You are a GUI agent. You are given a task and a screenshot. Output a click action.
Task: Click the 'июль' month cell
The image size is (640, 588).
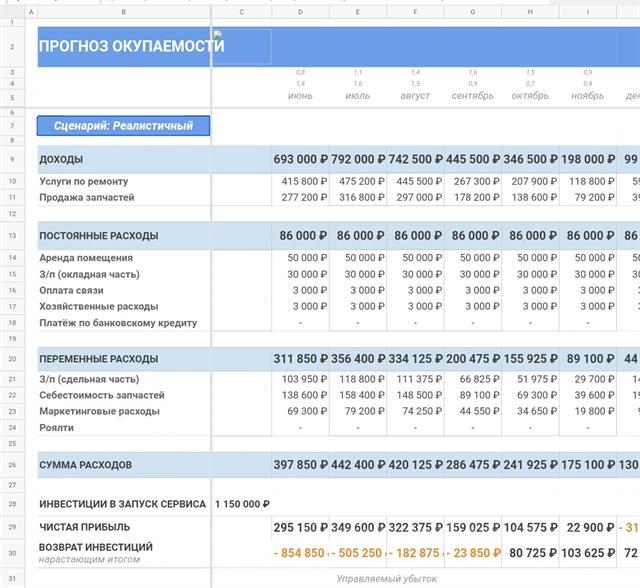pyautogui.click(x=358, y=96)
